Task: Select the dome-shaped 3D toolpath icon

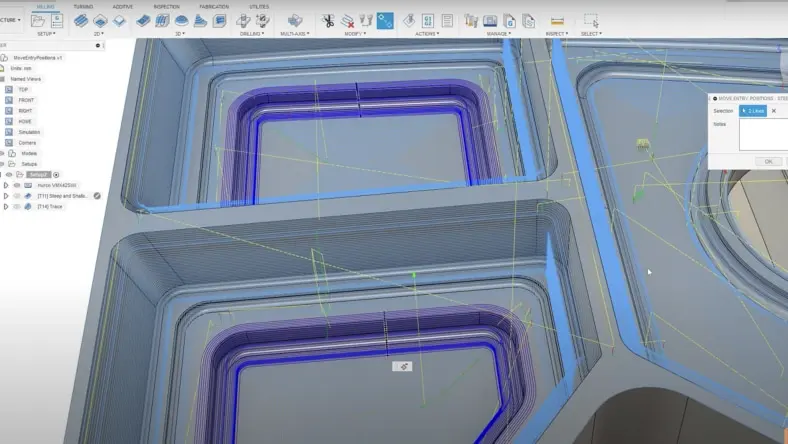Action: (x=181, y=21)
